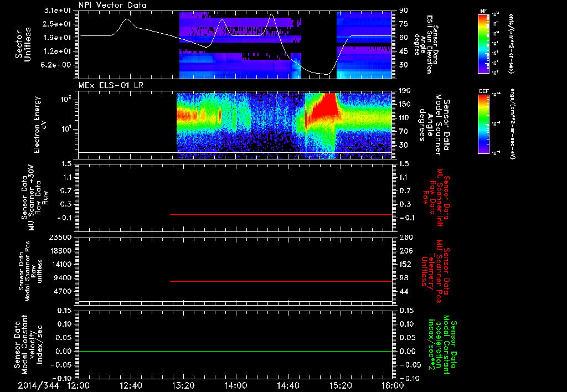Click the "4700" scanner position tick value
The width and height of the screenshot is (567, 392).
coord(63,291)
